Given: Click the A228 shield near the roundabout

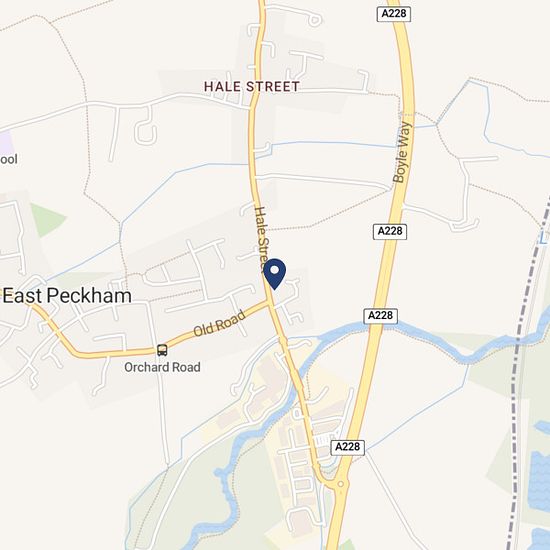Looking at the screenshot, I should 348,447.
